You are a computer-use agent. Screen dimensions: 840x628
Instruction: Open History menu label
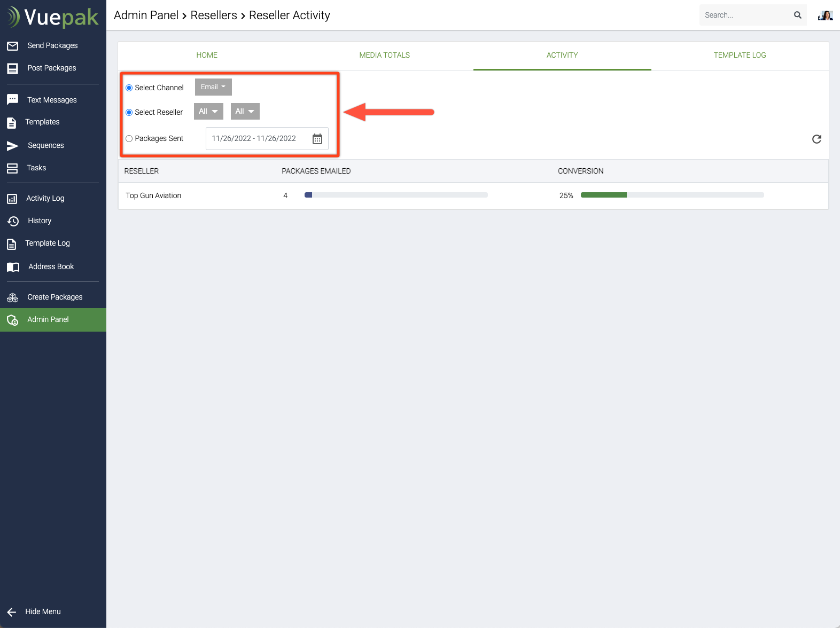point(40,221)
